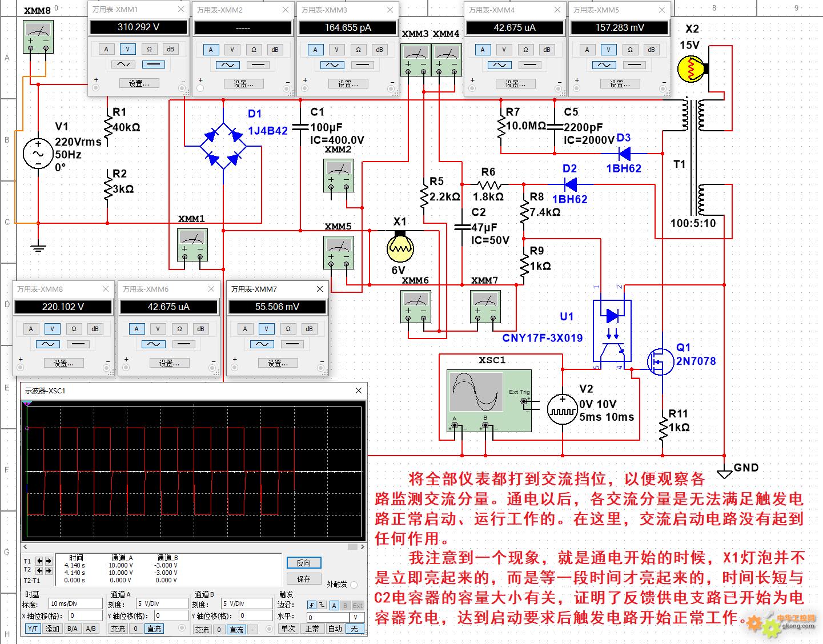Screen dimensions: 823x644
Task: Select the D3 1BH62 diode symbol
Action: (624, 153)
